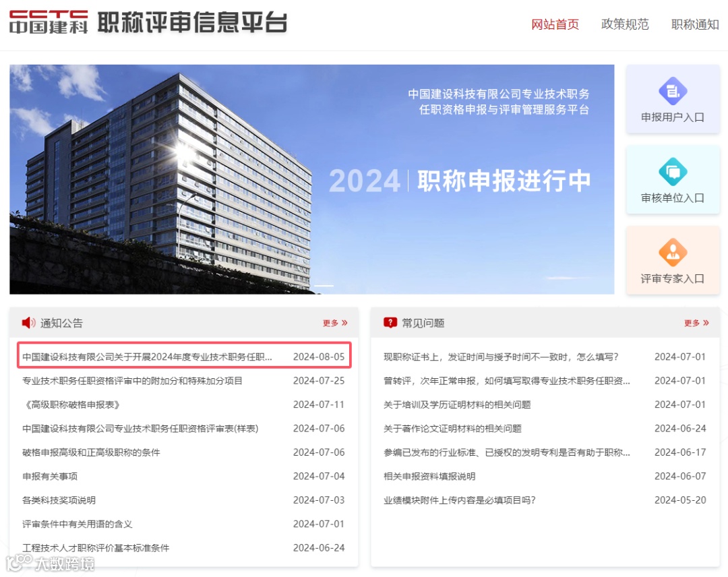Click date 2024-08-05 in notices
The height and width of the screenshot is (577, 728).
click(319, 357)
